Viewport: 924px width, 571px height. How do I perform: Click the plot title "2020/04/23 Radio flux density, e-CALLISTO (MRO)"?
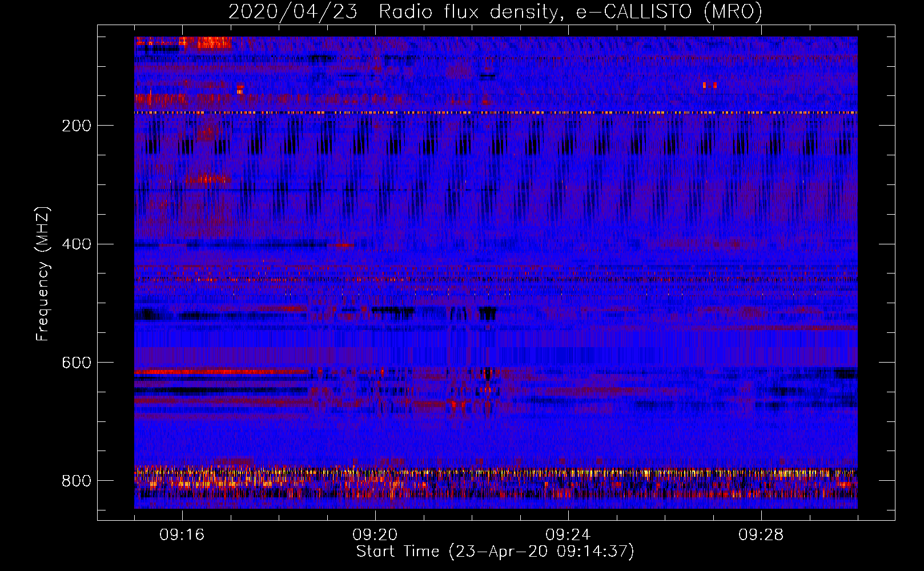point(495,11)
